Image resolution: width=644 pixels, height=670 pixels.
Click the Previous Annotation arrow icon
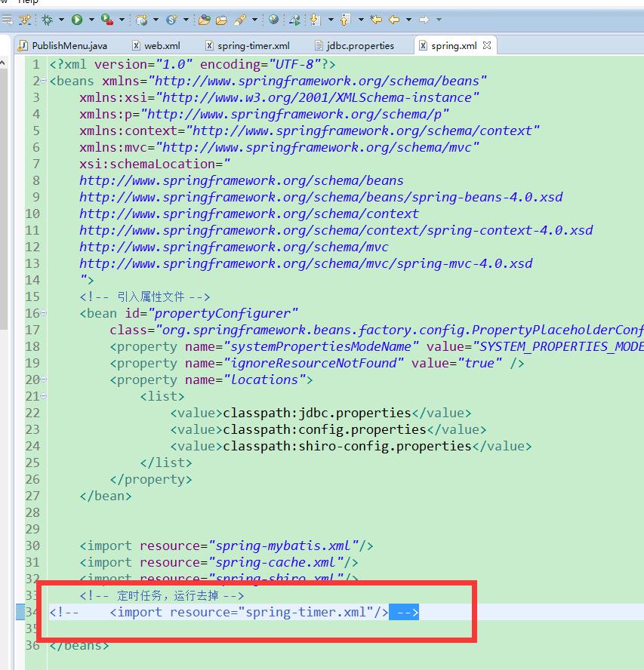[x=346, y=20]
